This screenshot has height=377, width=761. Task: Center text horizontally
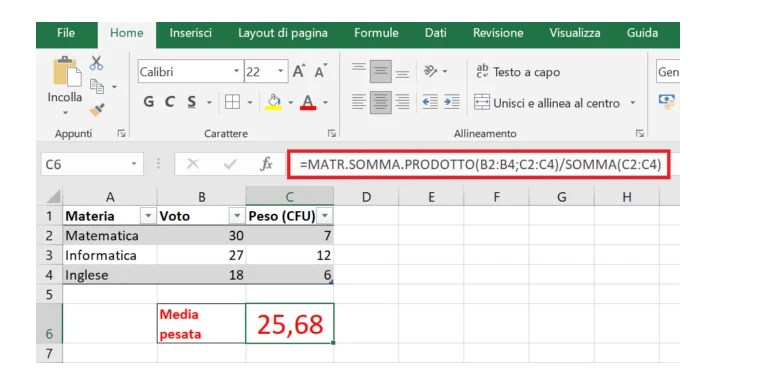point(380,102)
